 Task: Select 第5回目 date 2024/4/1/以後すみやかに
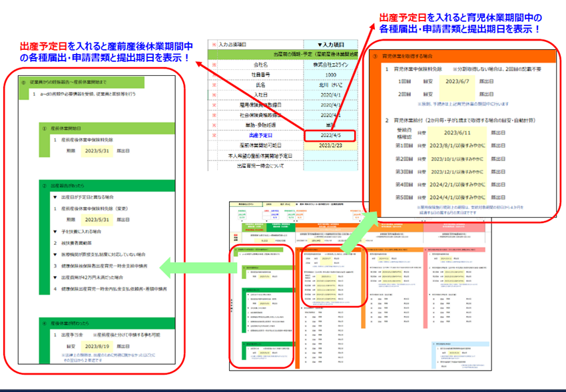pyautogui.click(x=457, y=198)
